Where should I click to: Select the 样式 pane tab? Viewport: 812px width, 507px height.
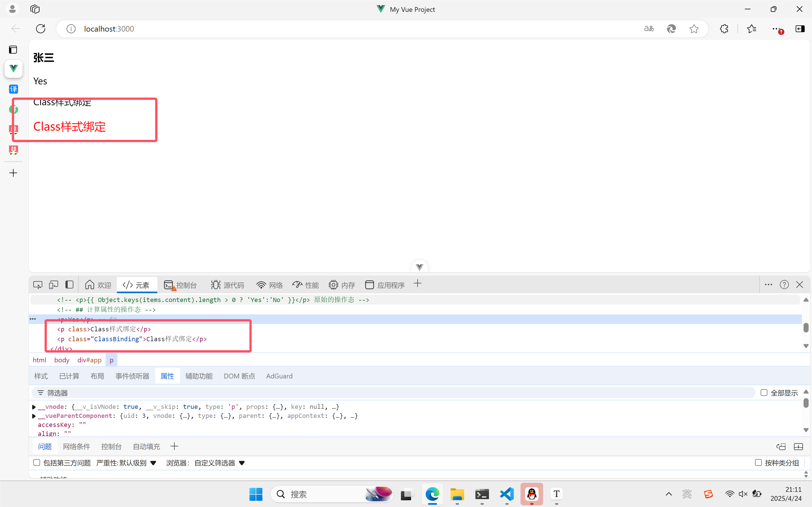(x=41, y=376)
